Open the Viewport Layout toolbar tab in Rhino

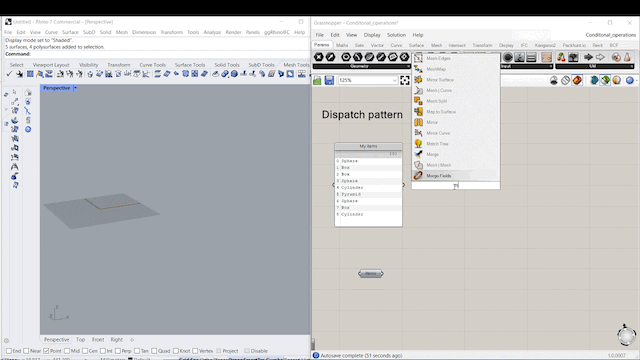point(51,65)
